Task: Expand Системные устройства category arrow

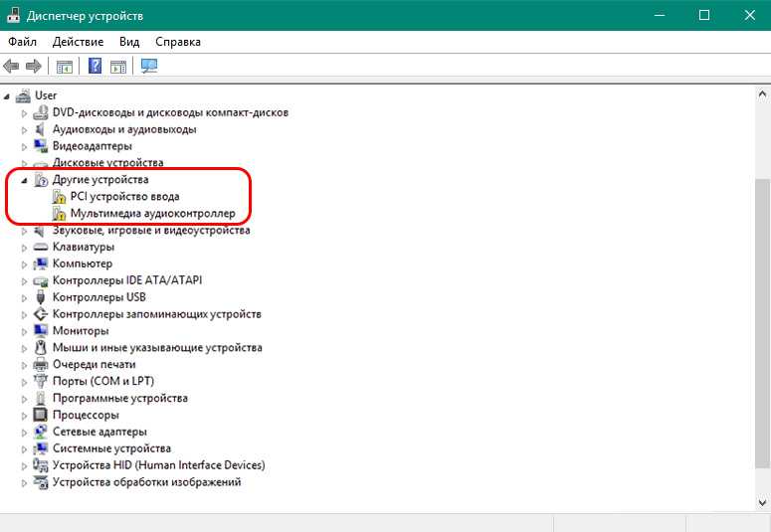Action: 24,448
